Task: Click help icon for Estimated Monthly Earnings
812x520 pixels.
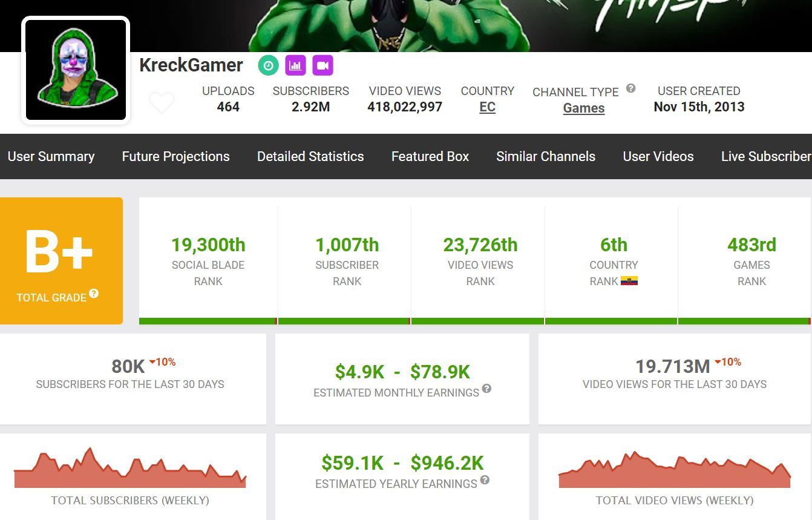Action: coord(486,389)
